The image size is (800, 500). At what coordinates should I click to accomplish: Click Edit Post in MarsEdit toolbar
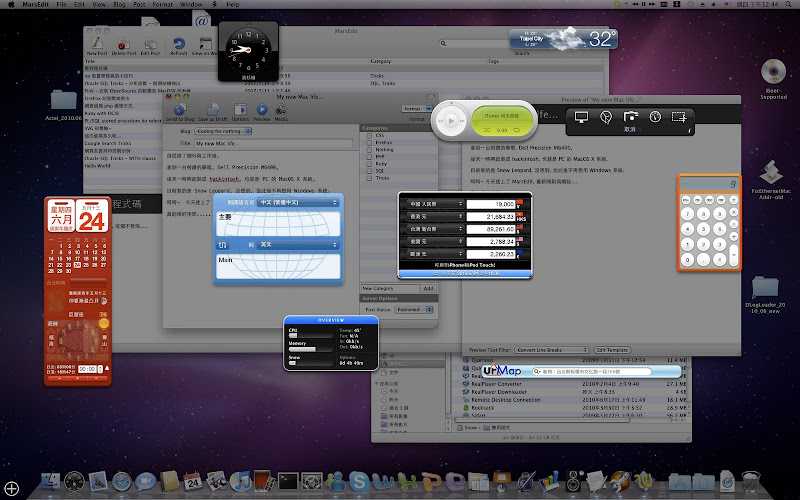[151, 44]
